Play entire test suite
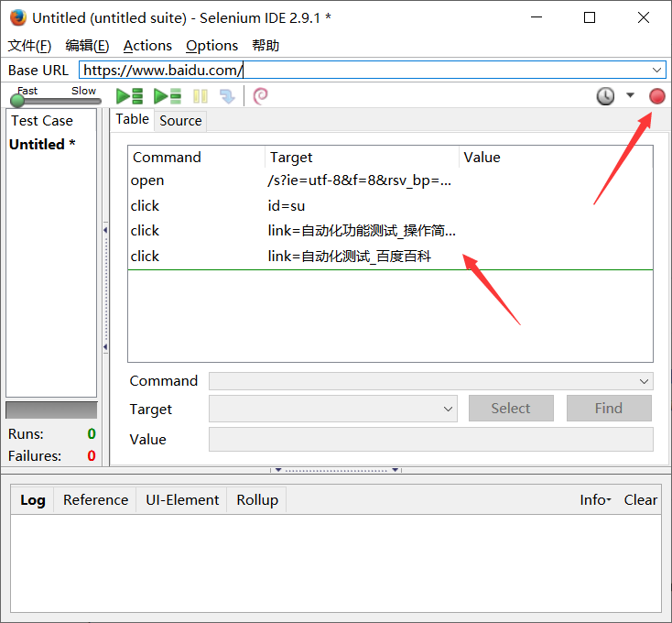Image resolution: width=672 pixels, height=623 pixels. [x=129, y=96]
